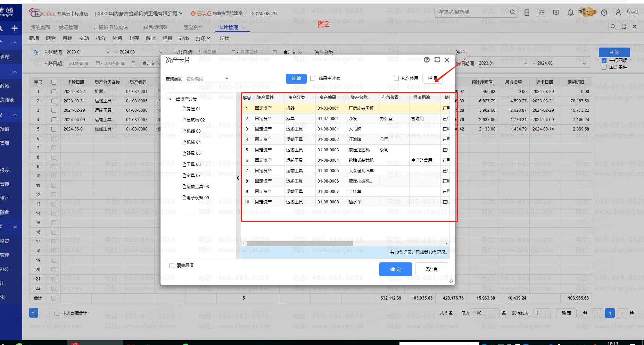The width and height of the screenshot is (644, 345).
Task: Open the notification bell icon
Action: 571,12
